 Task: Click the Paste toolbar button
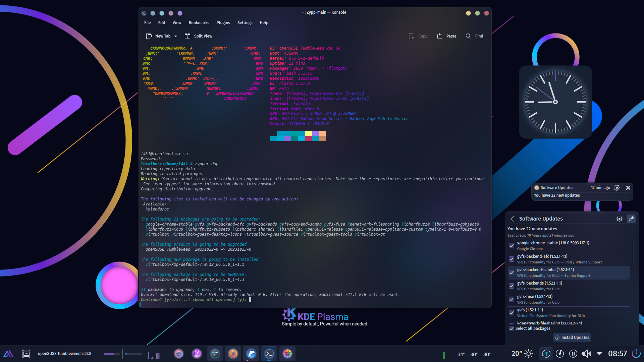(447, 36)
